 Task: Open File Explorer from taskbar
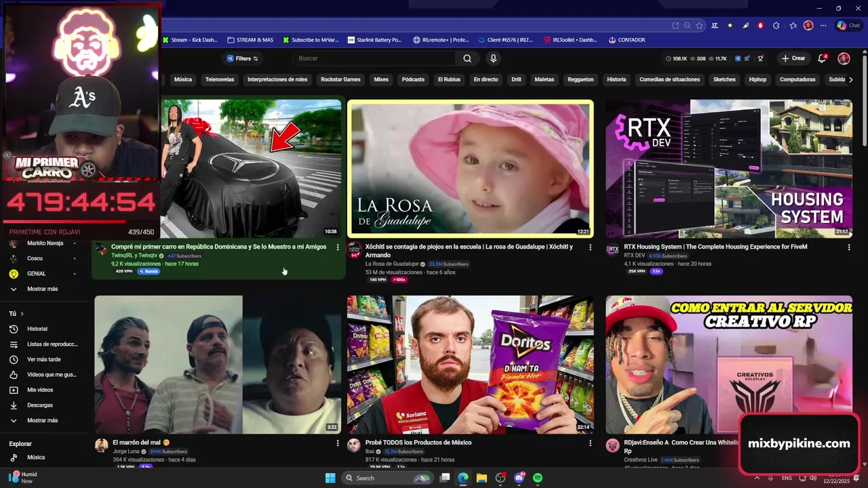(481, 478)
